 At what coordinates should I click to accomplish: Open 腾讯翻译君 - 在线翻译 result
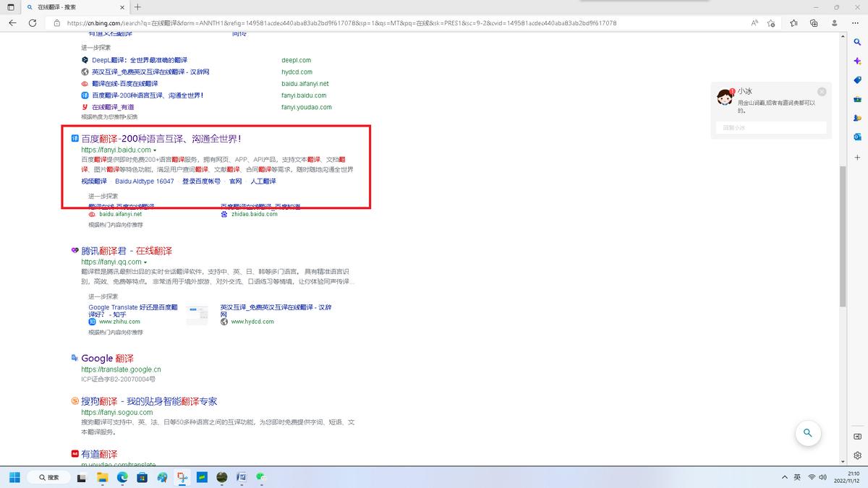coord(127,251)
